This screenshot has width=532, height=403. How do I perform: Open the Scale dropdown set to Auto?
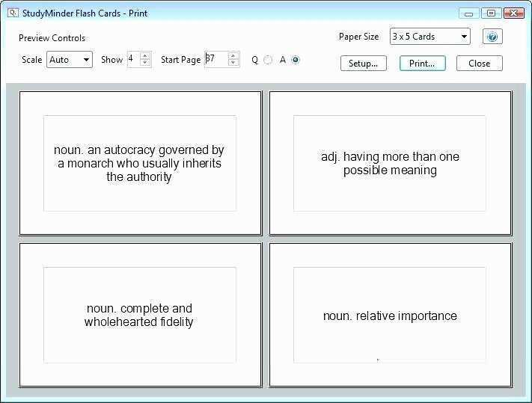70,60
